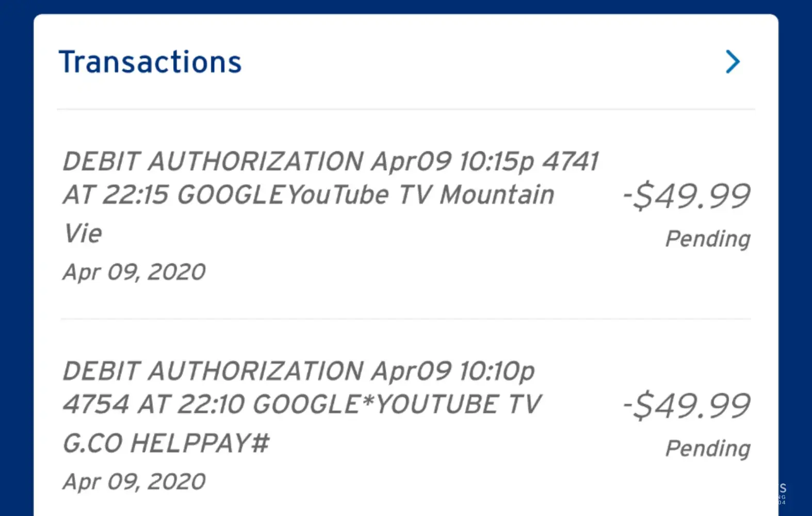Click the G.CO HELPPAY# text

click(166, 443)
